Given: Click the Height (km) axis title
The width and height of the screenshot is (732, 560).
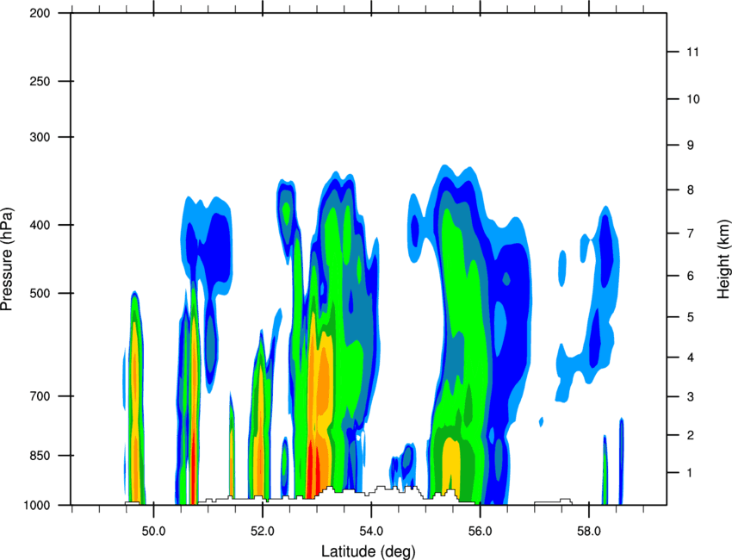Looking at the screenshot, I should click(x=723, y=259).
